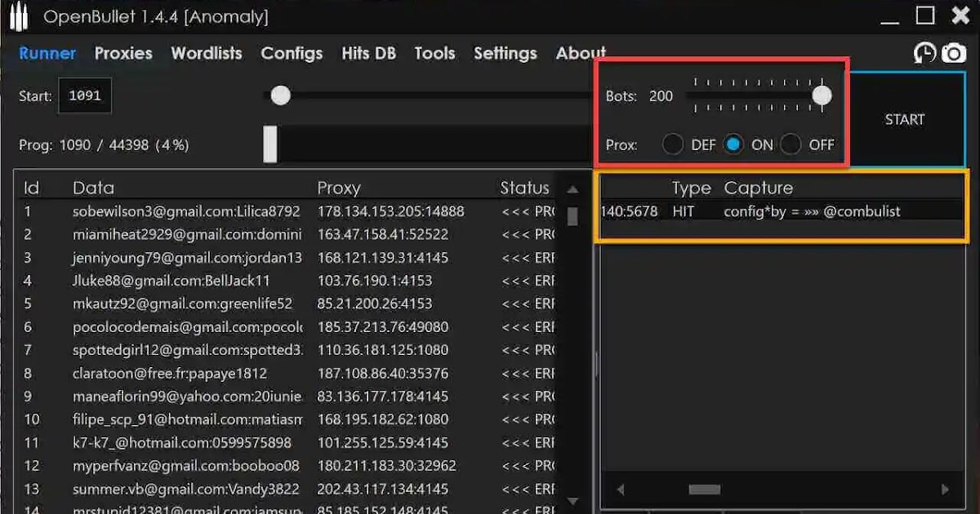Select the DEF proxy radio button
Image resolution: width=980 pixels, height=514 pixels.
tap(673, 145)
